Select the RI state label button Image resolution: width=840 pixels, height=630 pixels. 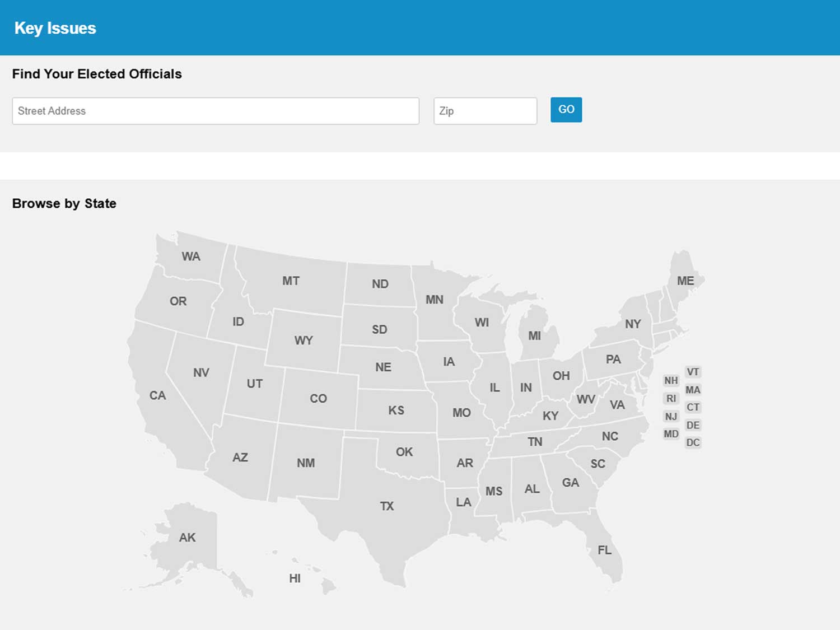(671, 399)
